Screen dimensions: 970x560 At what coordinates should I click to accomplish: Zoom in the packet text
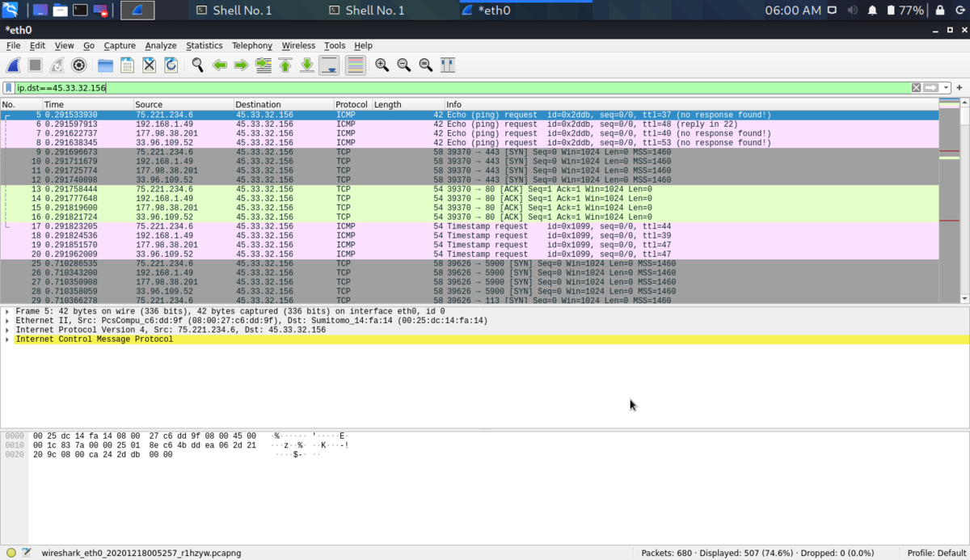[x=382, y=65]
